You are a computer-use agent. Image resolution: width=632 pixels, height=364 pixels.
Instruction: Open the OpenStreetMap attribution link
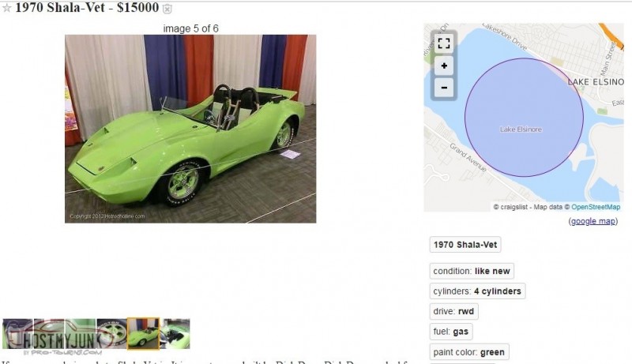[596, 207]
